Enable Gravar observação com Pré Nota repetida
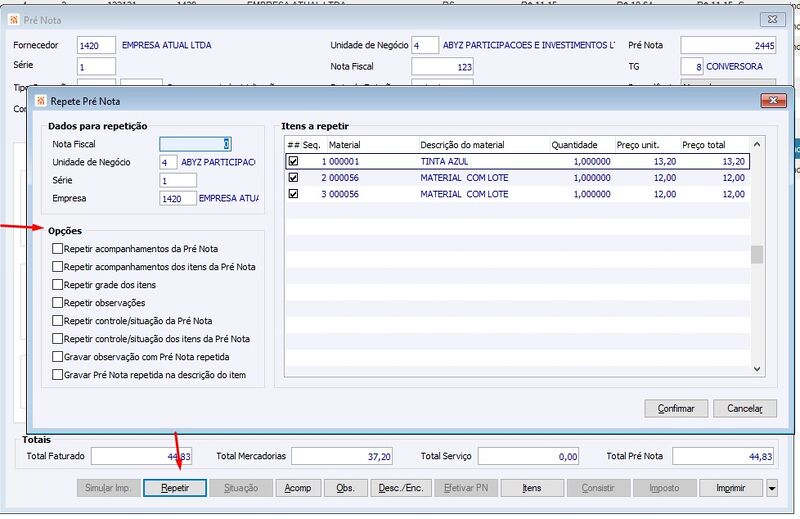Image resolution: width=800 pixels, height=519 pixels. pos(58,357)
